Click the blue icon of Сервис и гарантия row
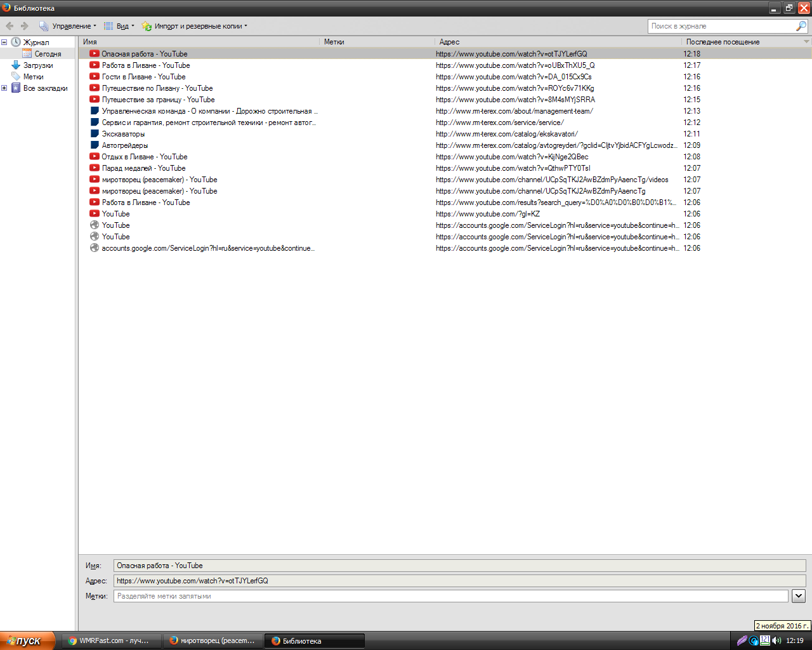The width and height of the screenshot is (812, 650). tap(95, 123)
